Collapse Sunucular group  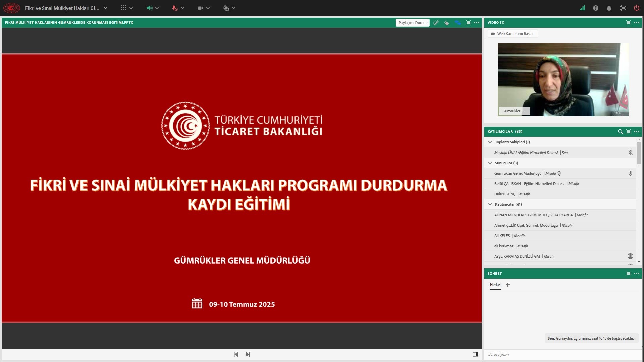490,163
